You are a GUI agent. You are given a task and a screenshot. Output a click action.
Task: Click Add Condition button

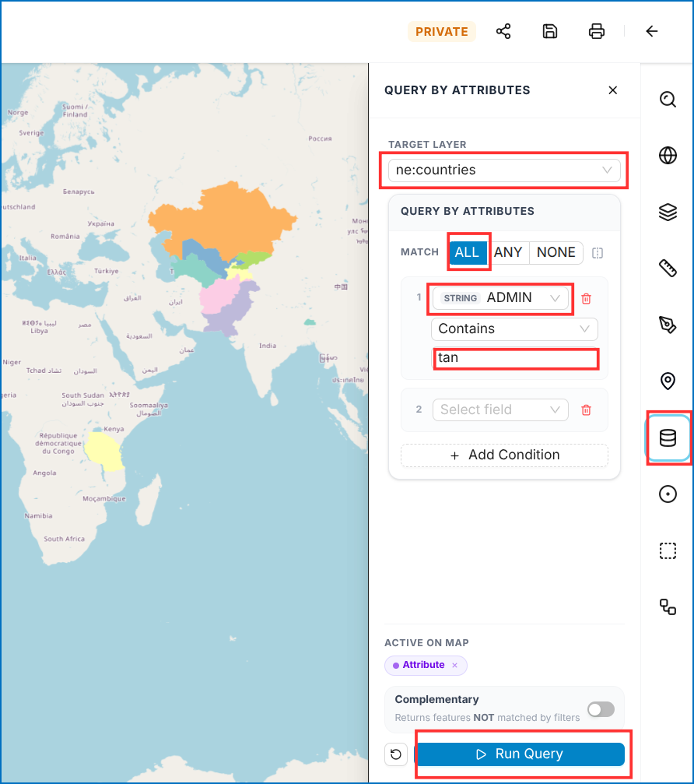(504, 455)
